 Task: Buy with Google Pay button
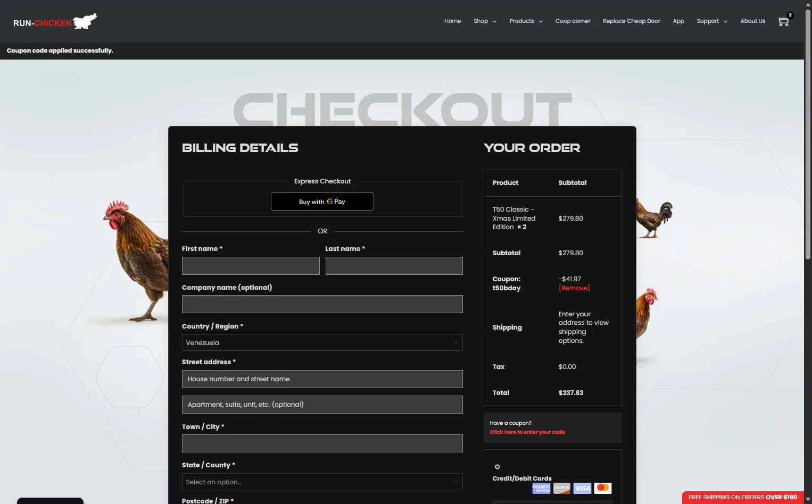pos(322,201)
